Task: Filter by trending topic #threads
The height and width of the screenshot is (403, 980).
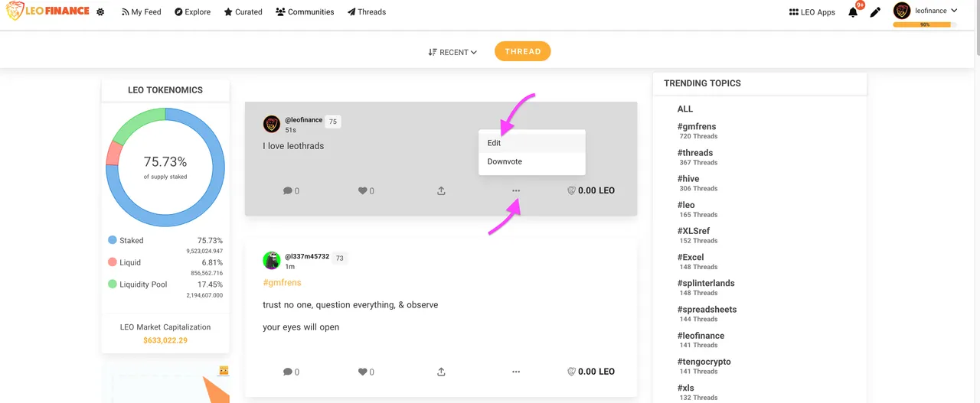Action: 695,153
